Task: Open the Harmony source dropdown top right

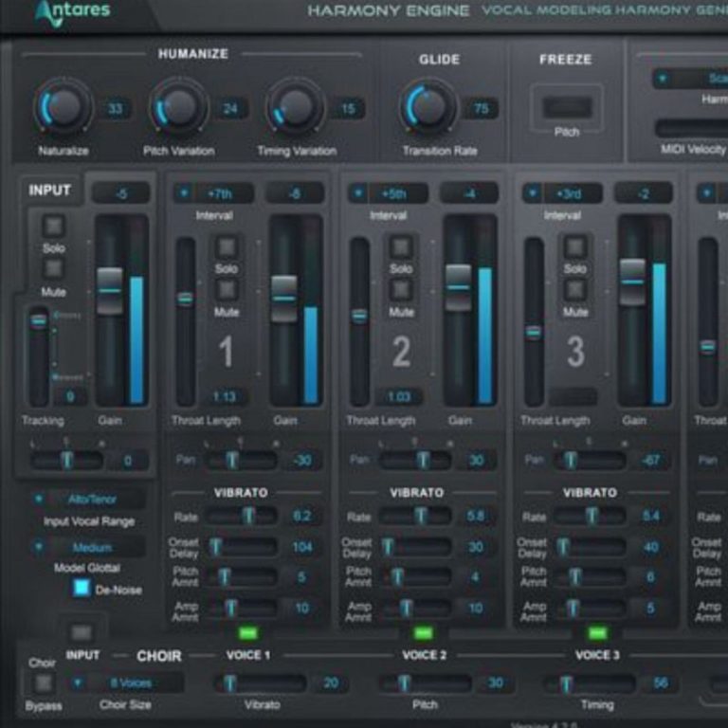Action: click(690, 78)
